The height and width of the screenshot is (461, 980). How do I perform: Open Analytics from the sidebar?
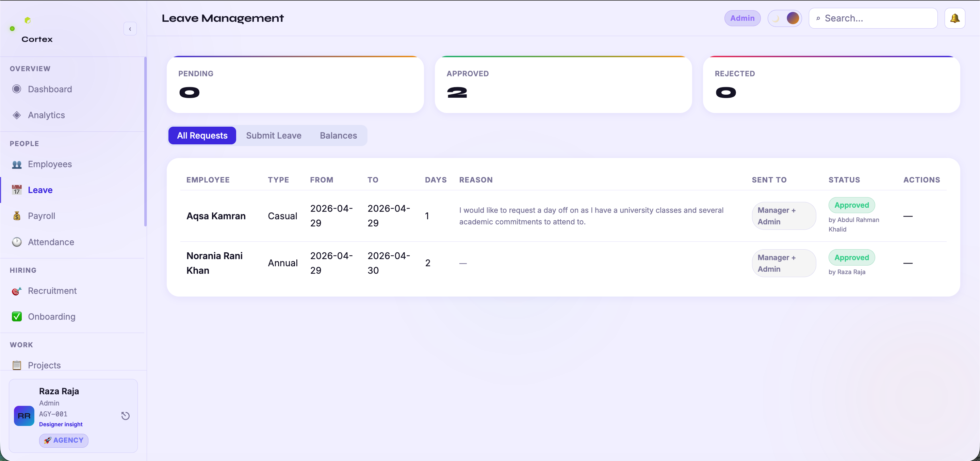(x=46, y=115)
